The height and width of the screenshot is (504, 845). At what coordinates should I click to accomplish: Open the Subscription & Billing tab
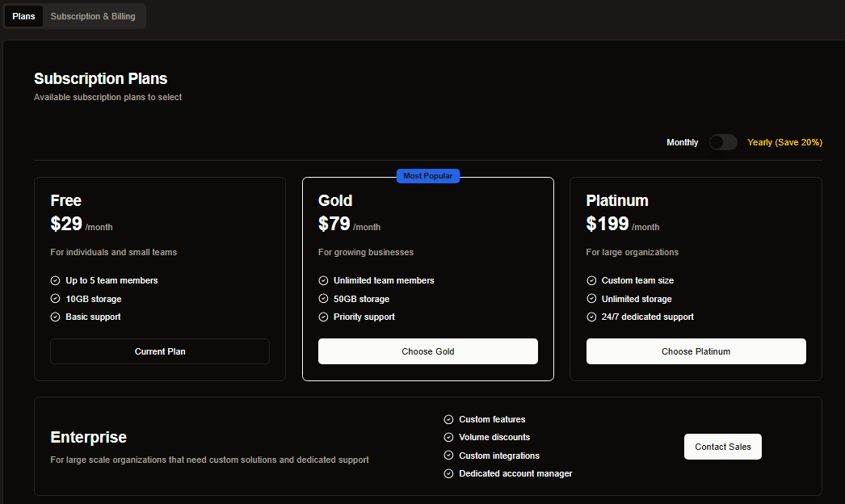(x=93, y=16)
